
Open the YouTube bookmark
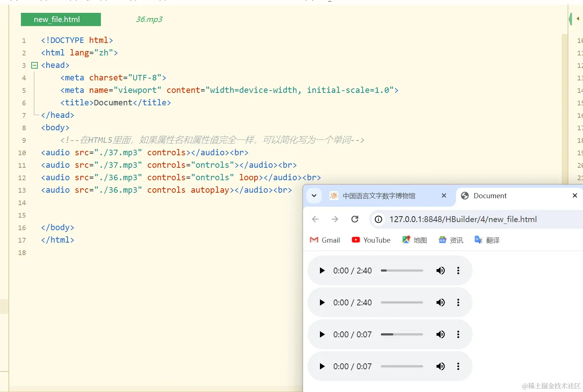tap(371, 240)
